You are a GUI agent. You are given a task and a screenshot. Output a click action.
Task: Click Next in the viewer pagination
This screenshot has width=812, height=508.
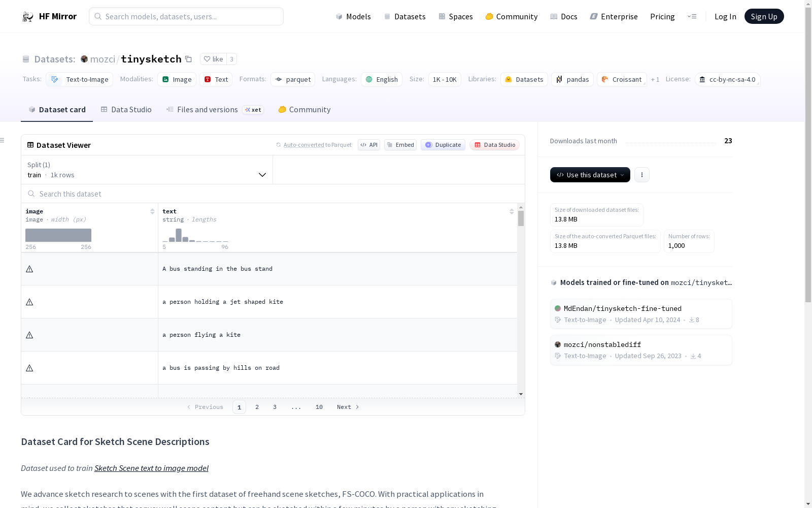click(x=348, y=407)
